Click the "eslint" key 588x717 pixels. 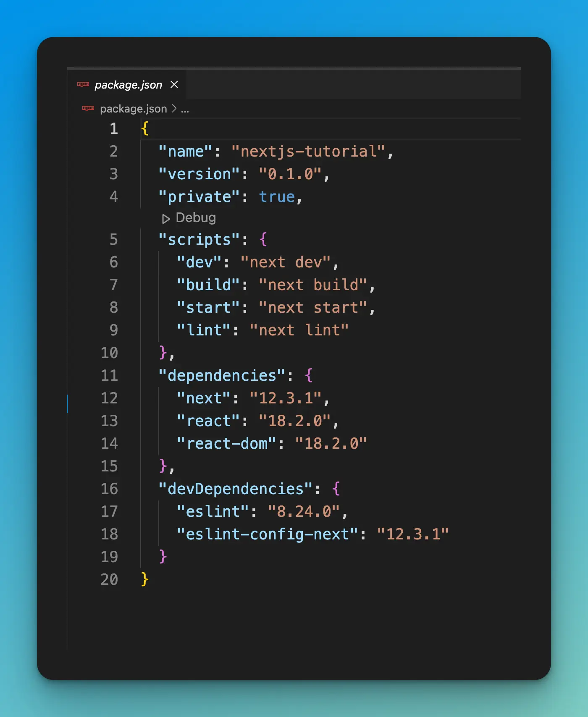pyautogui.click(x=213, y=512)
